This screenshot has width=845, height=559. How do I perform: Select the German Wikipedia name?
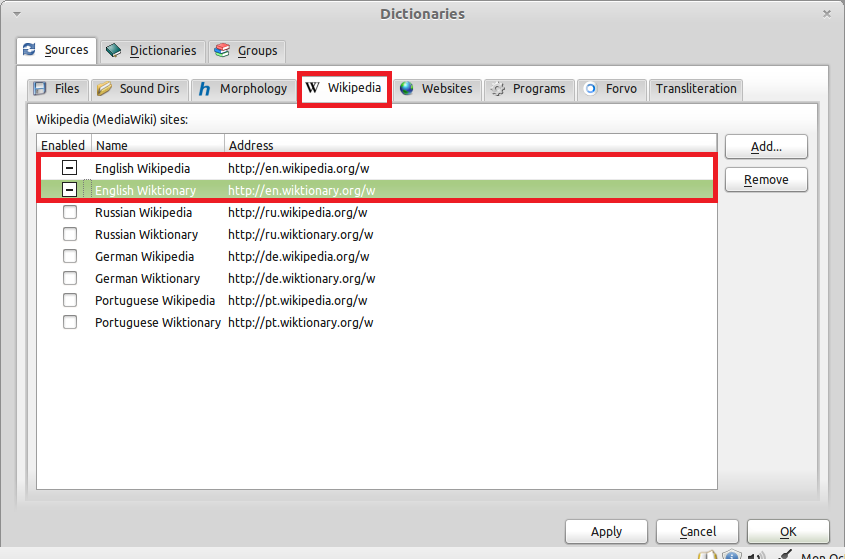click(144, 257)
